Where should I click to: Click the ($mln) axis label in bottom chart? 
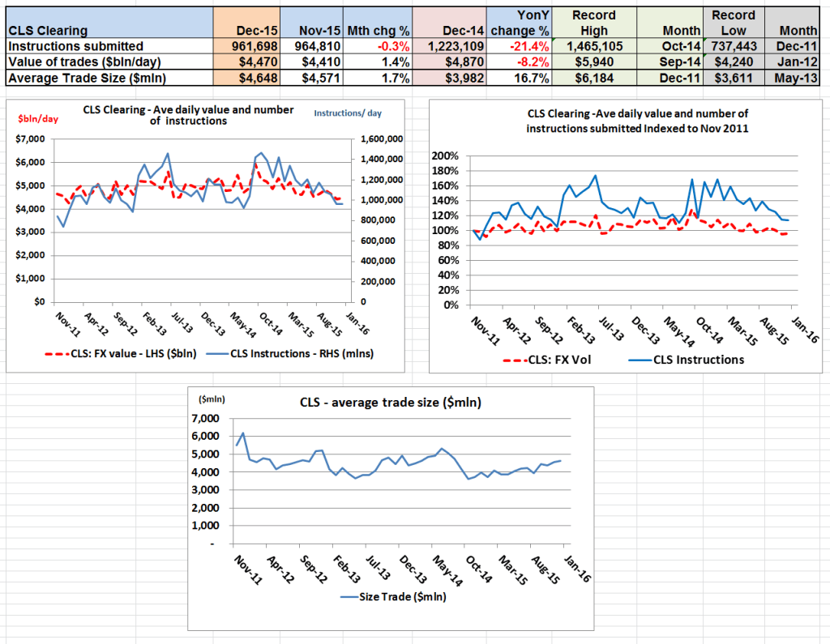tap(212, 399)
